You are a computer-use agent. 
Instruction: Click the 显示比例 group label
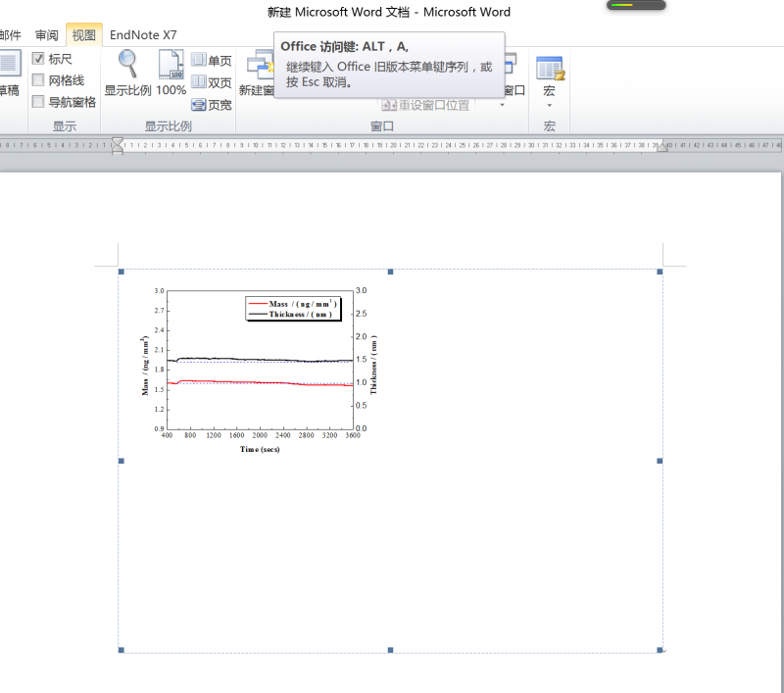click(x=168, y=126)
